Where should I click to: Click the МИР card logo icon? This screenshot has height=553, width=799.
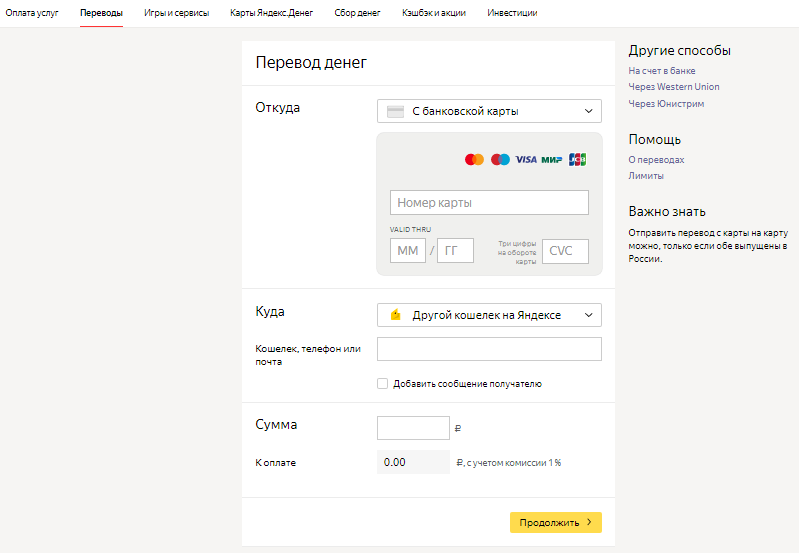[x=551, y=160]
